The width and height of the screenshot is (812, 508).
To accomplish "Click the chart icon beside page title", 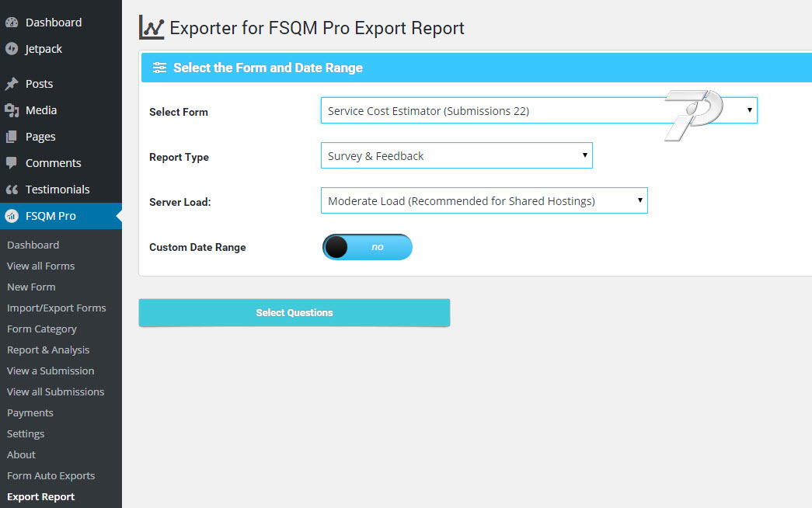I will pyautogui.click(x=152, y=28).
